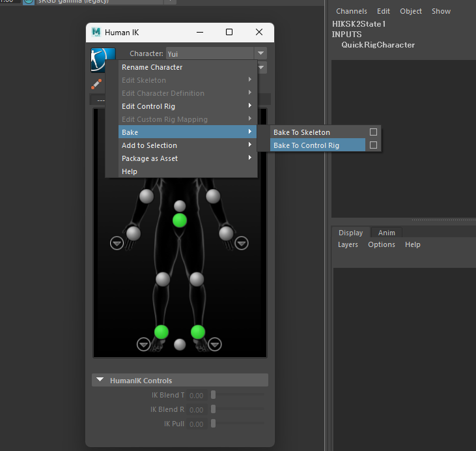Select the right elbow effector sphere
This screenshot has width=476, height=451.
(147, 196)
